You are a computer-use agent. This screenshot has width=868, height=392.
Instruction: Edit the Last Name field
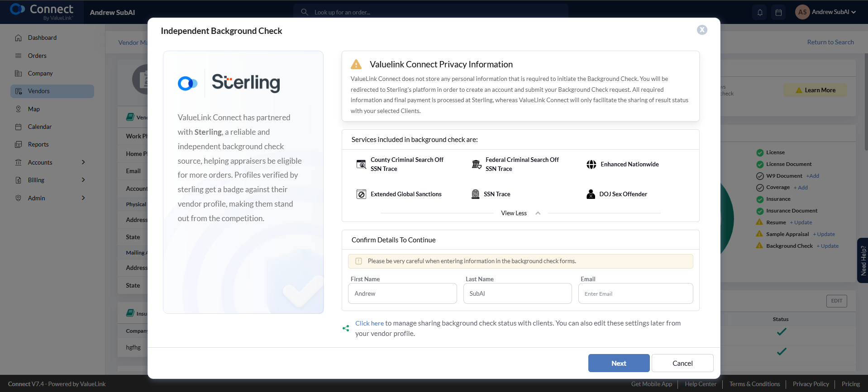(517, 293)
